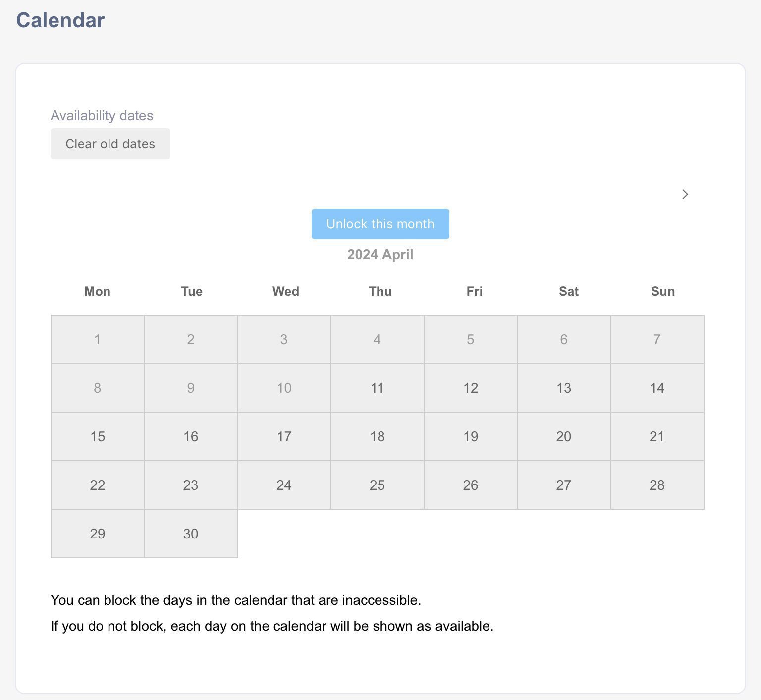This screenshot has height=700, width=761.
Task: Select Sunday April 28
Action: click(657, 485)
